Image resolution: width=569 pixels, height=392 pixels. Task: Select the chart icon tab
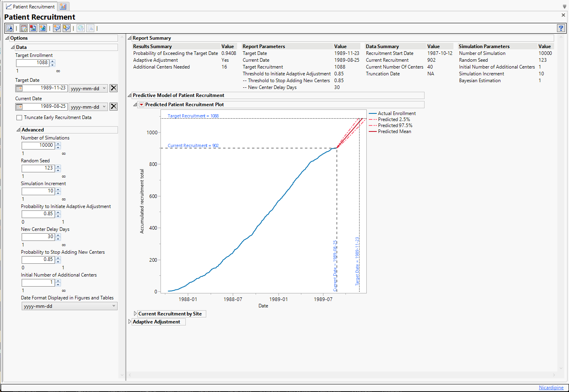63,7
